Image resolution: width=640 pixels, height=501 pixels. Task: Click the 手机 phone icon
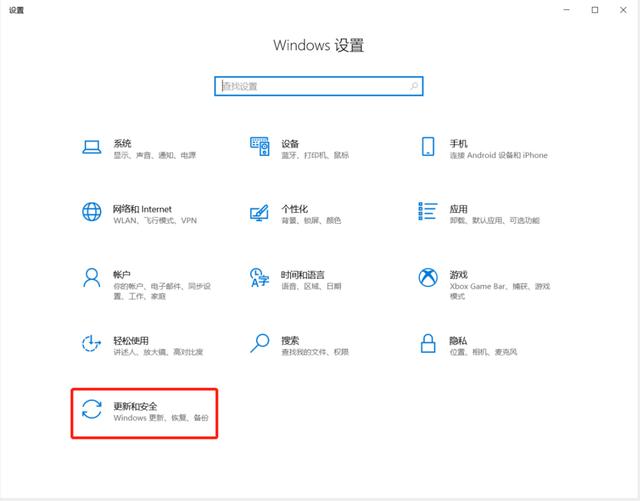tap(428, 146)
